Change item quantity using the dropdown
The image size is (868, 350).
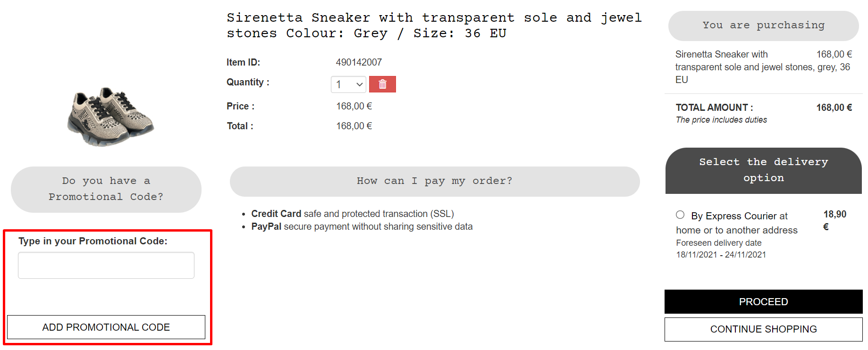(348, 84)
